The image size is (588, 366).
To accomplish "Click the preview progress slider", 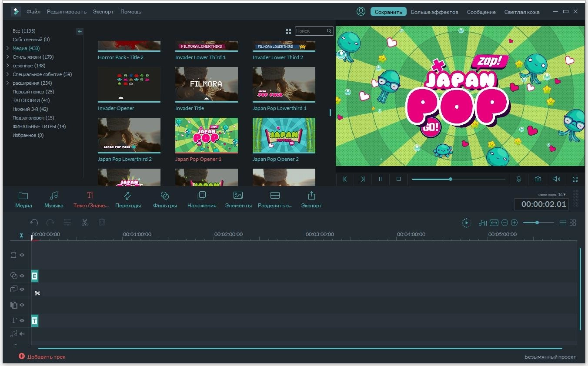I will (x=459, y=179).
